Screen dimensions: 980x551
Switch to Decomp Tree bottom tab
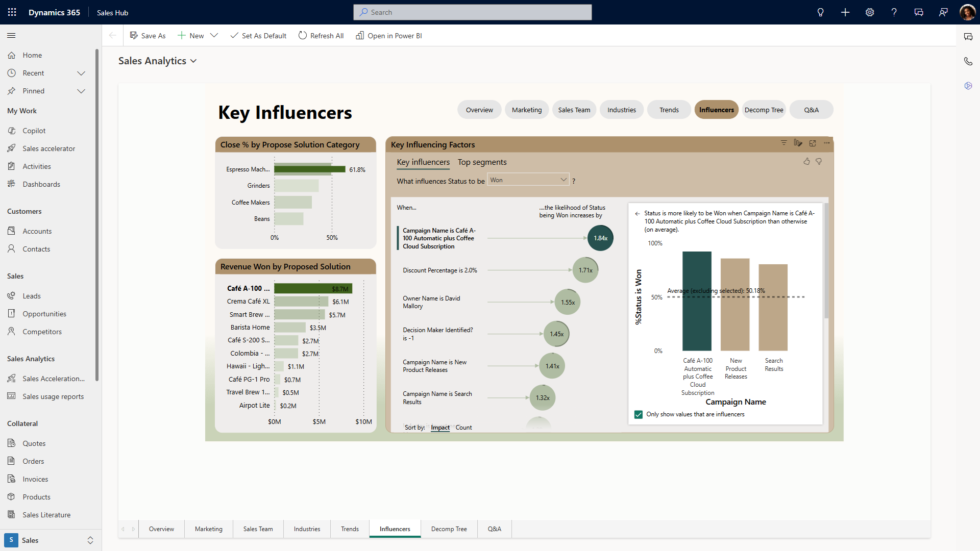point(449,529)
